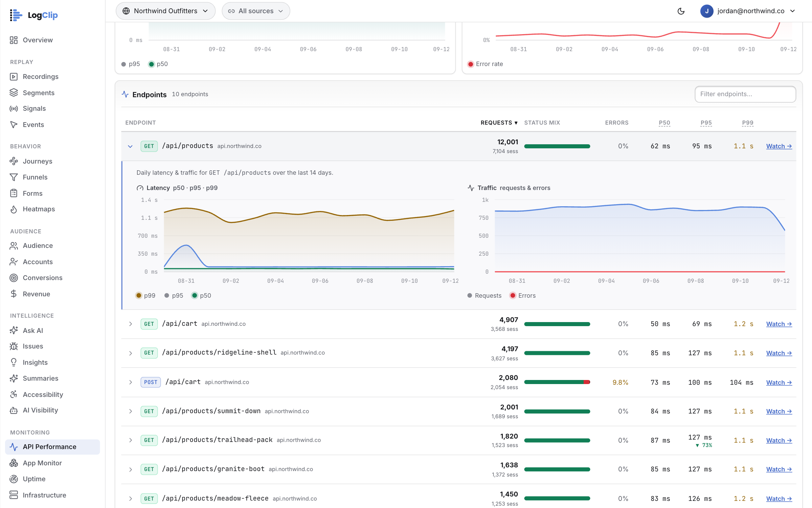Click the Forms clipboard icon
The image size is (812, 508).
pos(14,193)
